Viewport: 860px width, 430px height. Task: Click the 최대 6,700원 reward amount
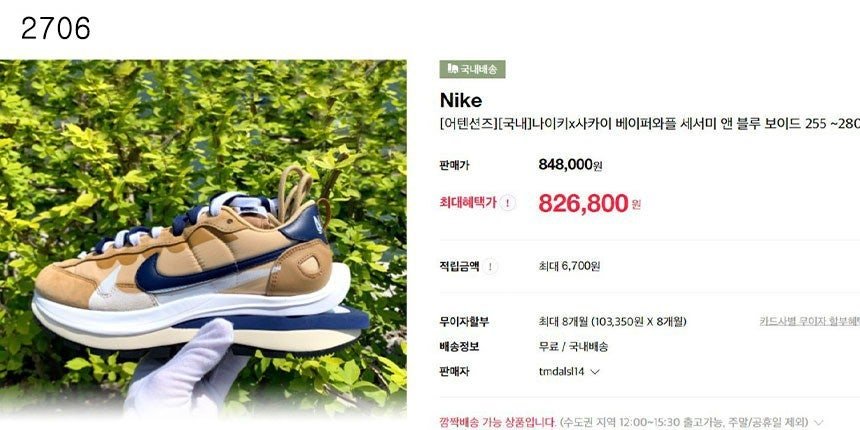(569, 267)
